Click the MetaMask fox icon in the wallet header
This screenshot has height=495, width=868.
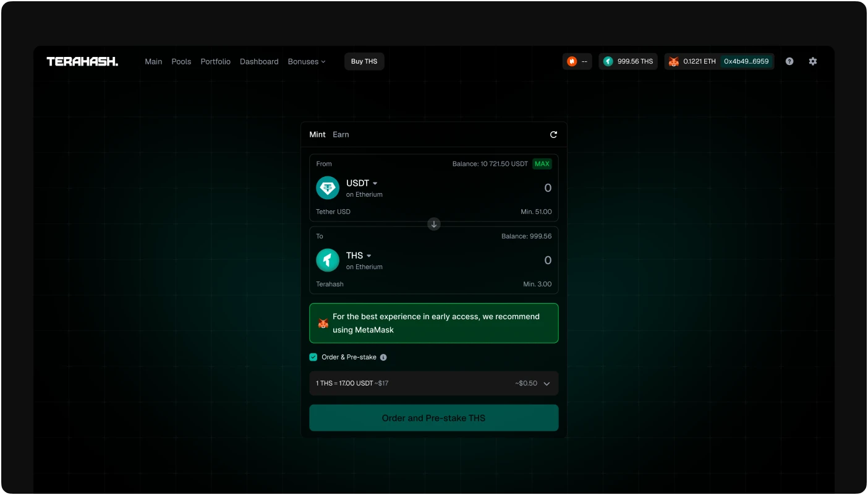pos(674,61)
